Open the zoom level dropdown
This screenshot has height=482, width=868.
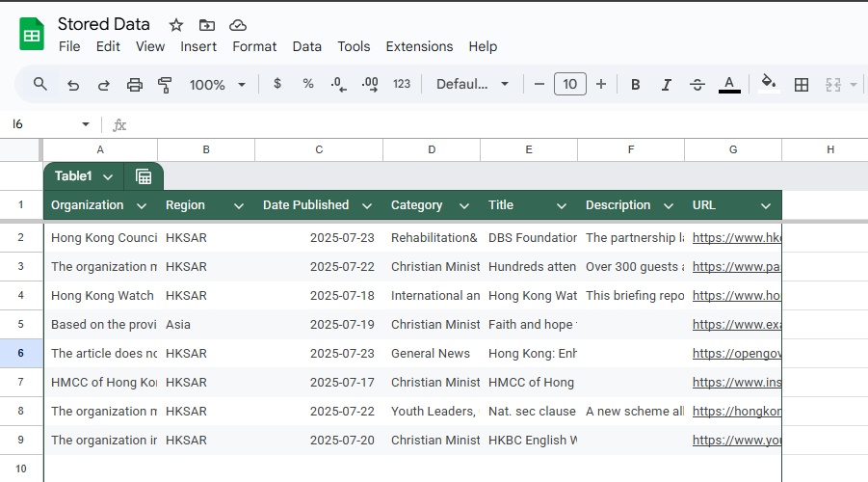coord(218,85)
